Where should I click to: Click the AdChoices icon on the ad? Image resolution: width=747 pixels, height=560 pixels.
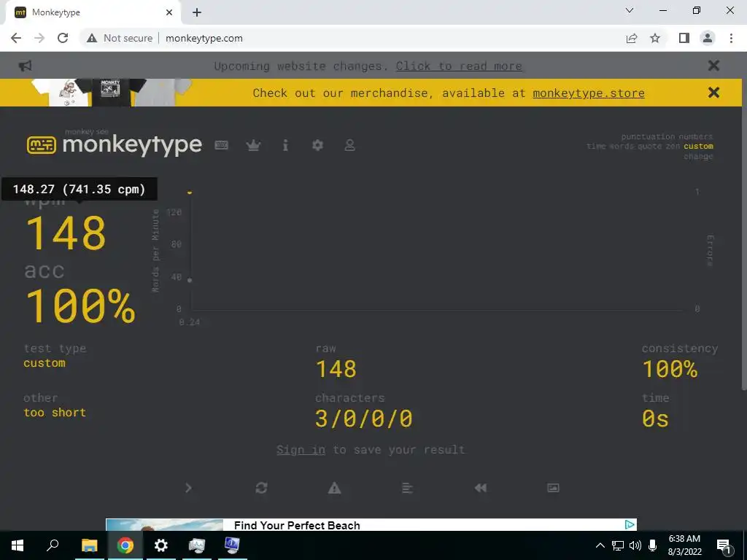point(630,524)
